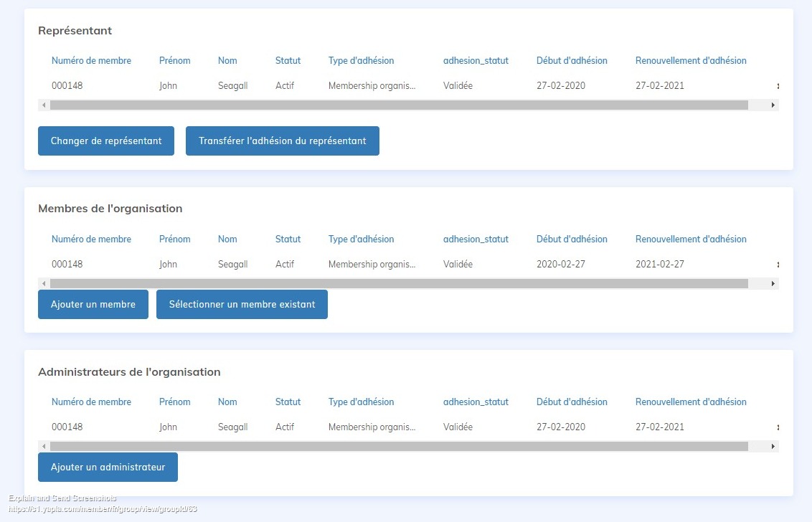Image resolution: width=812 pixels, height=522 pixels.
Task: Click horizontal scrollbar of Représentant table
Action: coord(398,105)
